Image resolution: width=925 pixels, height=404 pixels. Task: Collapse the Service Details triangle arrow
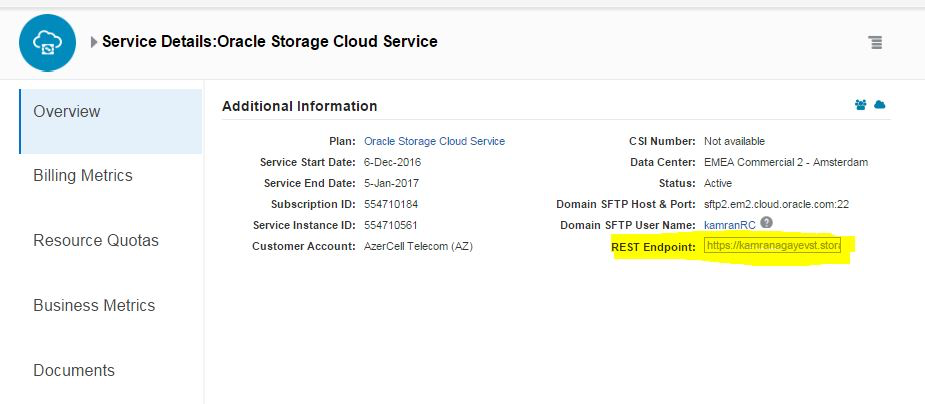[x=94, y=42]
